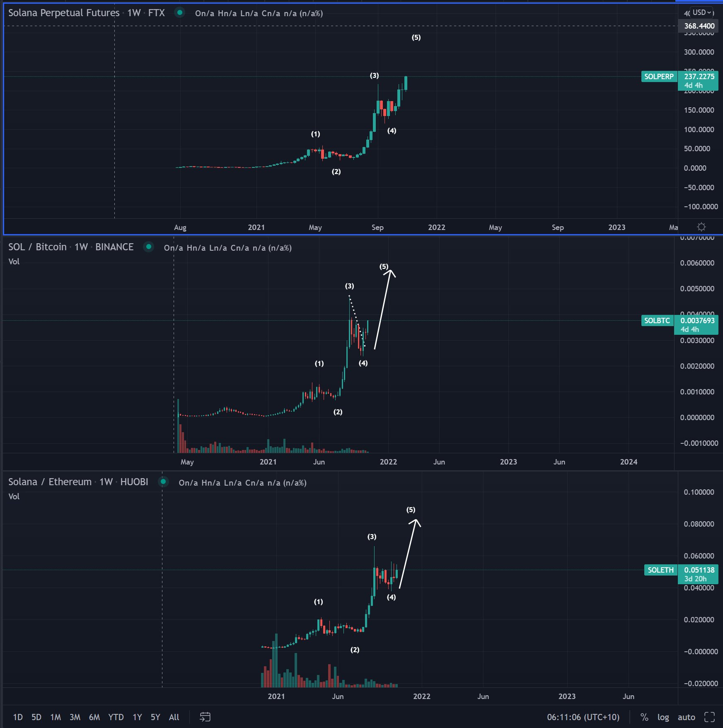Viewport: 723px width, 728px height.
Task: Toggle auto scale mode
Action: click(686, 717)
